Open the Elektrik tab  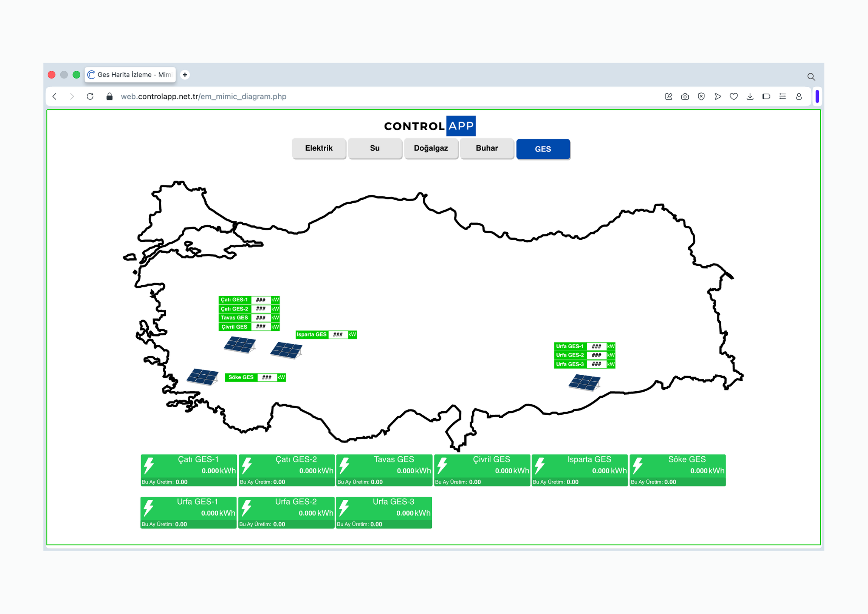pyautogui.click(x=319, y=149)
